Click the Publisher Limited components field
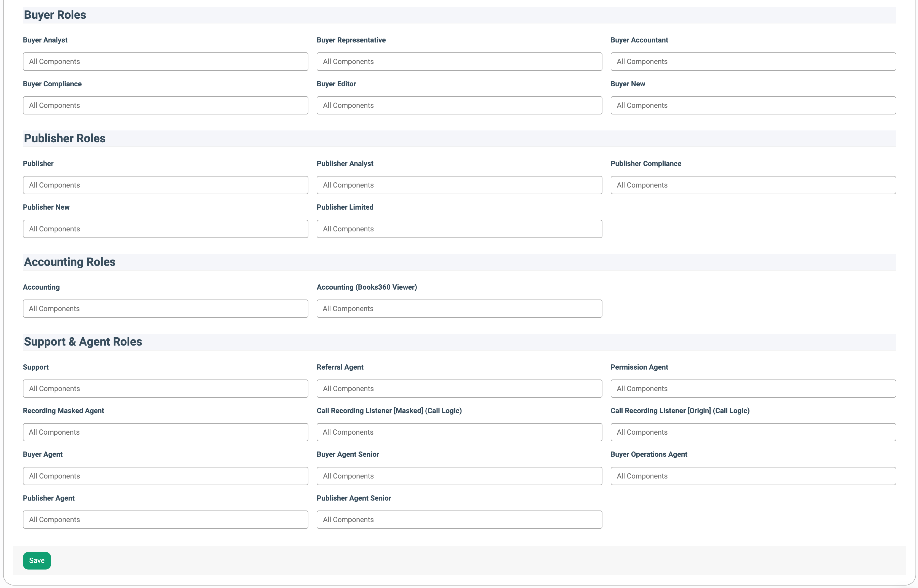918x588 pixels. click(459, 229)
